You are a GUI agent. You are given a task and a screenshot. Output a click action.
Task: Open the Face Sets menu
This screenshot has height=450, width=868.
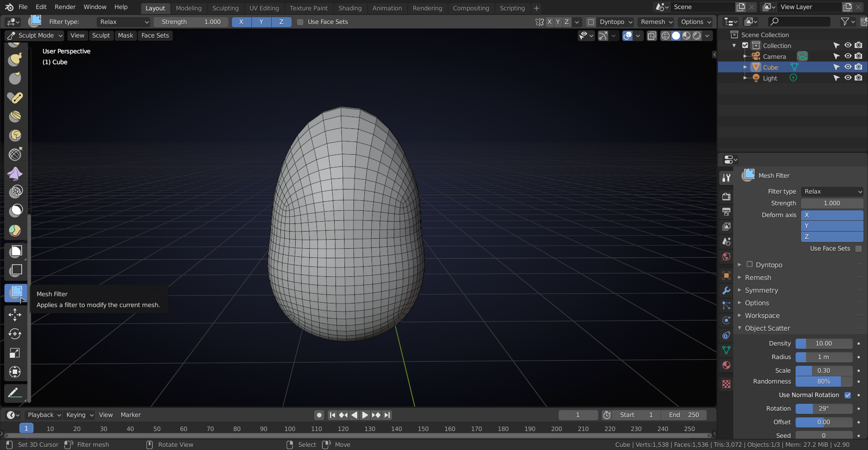coord(155,36)
